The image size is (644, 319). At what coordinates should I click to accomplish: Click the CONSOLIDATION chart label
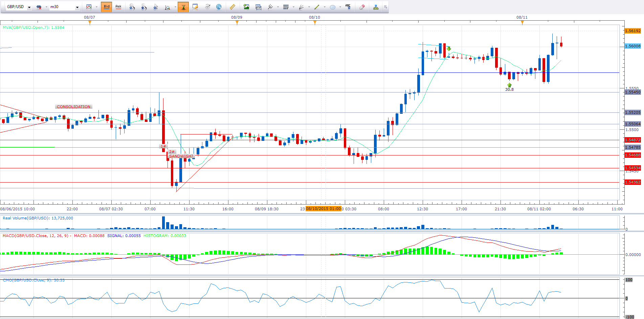point(73,107)
